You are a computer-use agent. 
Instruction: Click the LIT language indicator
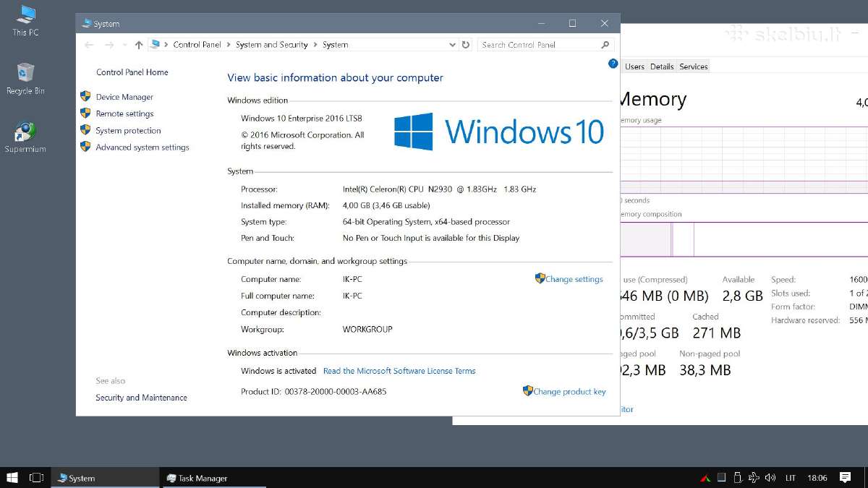pos(791,478)
